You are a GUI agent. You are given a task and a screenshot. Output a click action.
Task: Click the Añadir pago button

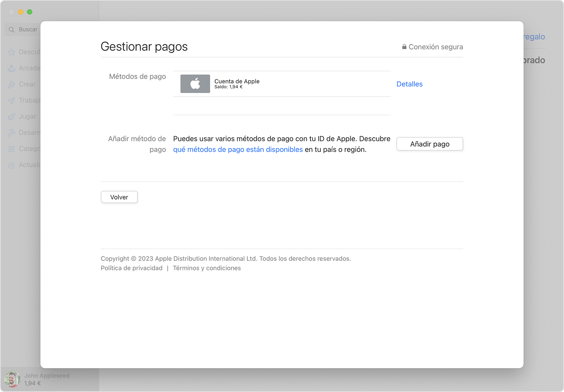click(x=430, y=144)
